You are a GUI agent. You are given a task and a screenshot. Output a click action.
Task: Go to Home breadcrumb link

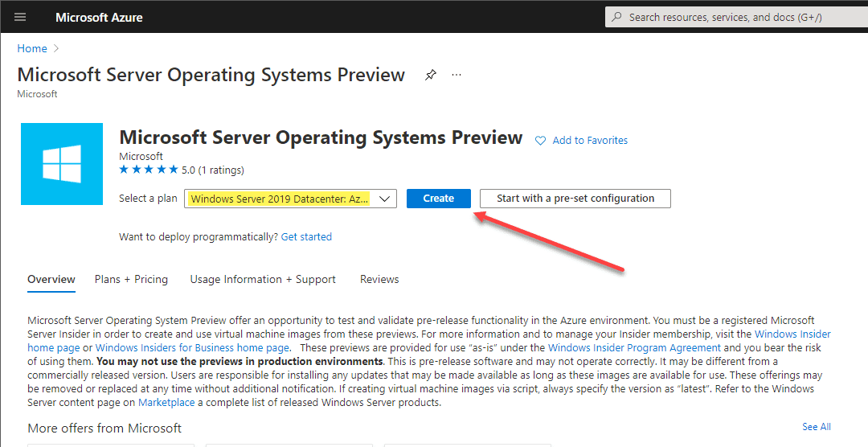coord(32,49)
